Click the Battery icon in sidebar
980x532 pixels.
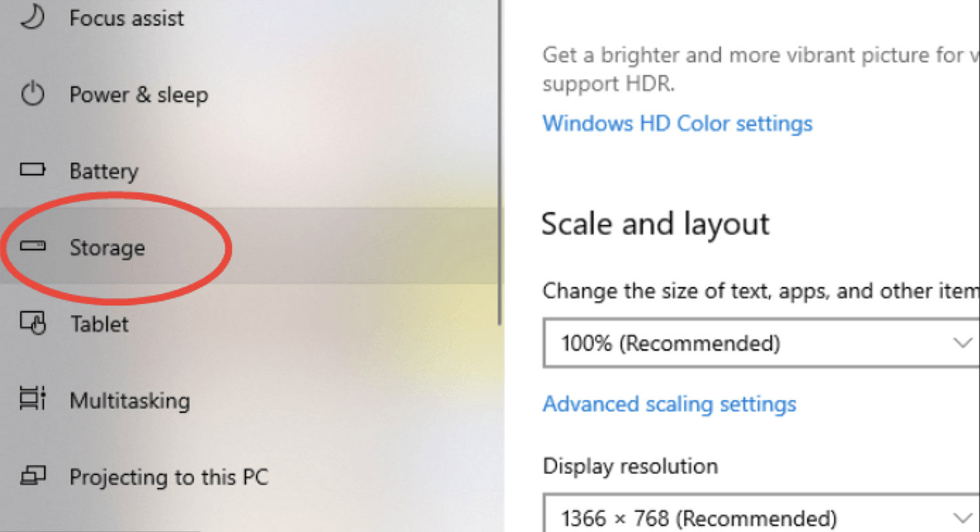[x=33, y=170]
